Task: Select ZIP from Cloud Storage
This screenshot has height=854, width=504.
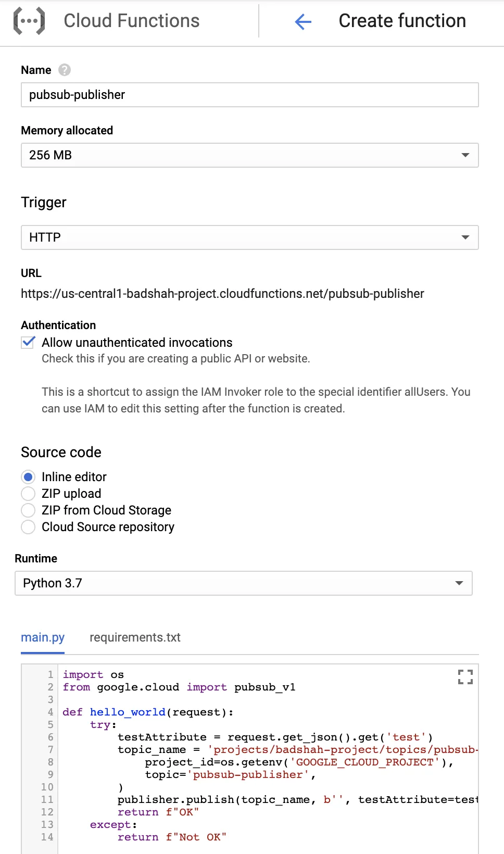Action: click(x=28, y=510)
